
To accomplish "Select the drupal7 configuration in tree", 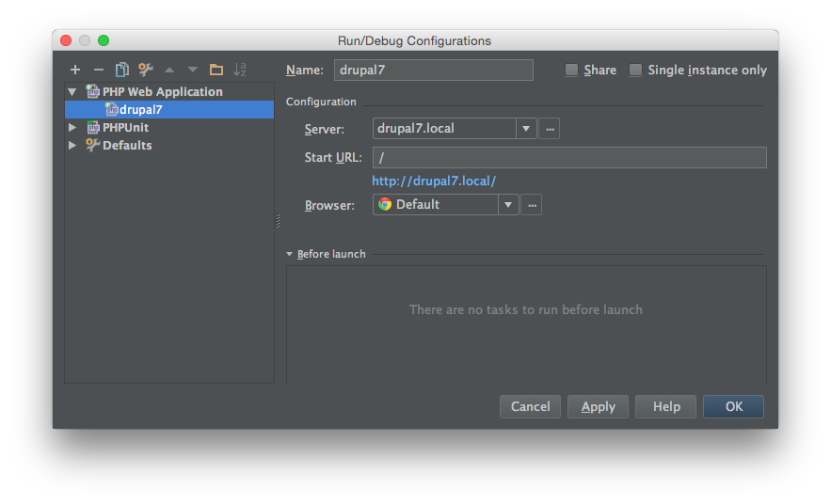I will (x=169, y=110).
